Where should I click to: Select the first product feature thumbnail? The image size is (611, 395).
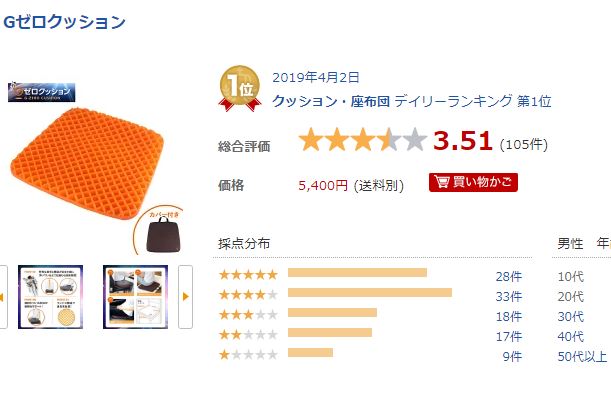(50, 297)
